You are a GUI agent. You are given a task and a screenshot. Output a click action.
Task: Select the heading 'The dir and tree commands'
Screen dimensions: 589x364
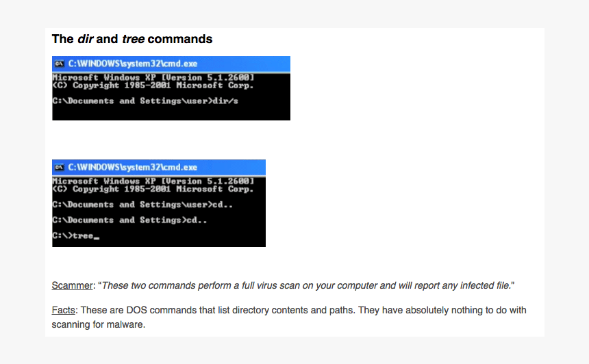132,39
